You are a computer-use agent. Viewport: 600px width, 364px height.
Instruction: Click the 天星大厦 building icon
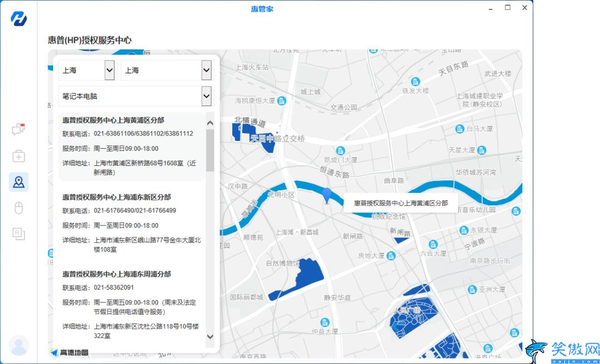482,150
